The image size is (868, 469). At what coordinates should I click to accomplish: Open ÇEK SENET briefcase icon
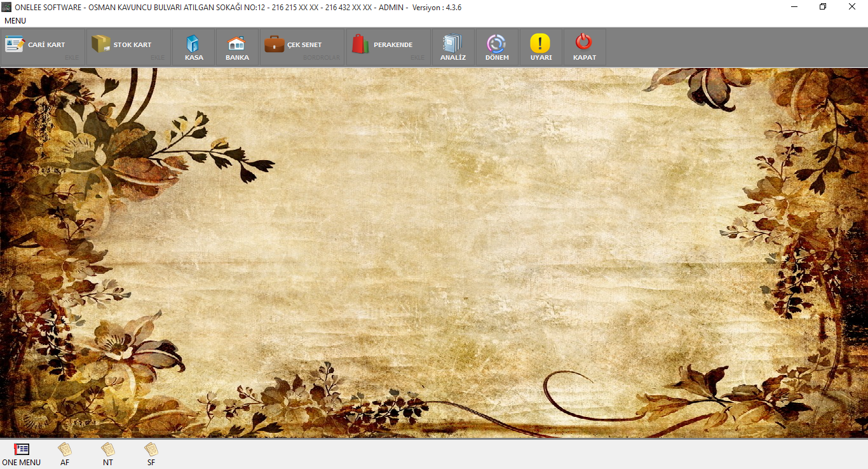[x=275, y=44]
